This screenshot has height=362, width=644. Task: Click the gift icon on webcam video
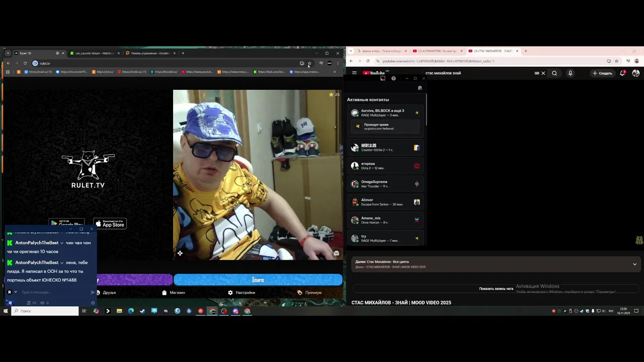pos(336,253)
